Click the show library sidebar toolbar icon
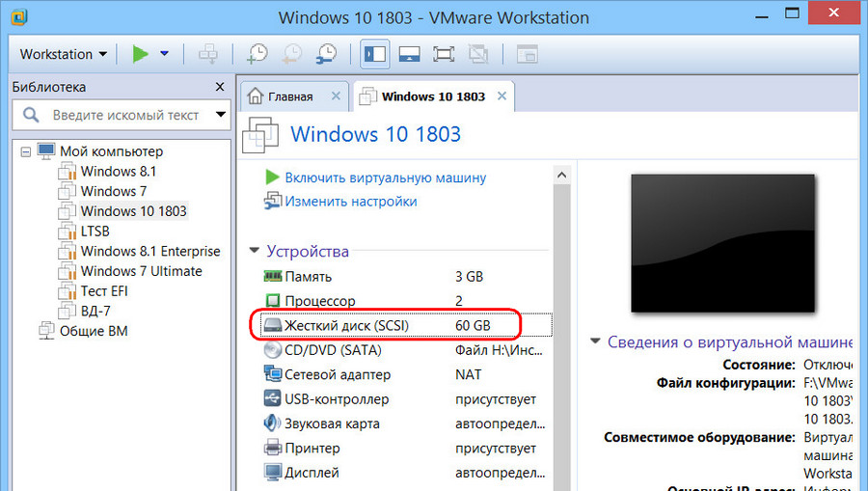The width and height of the screenshot is (868, 491). 375,54
